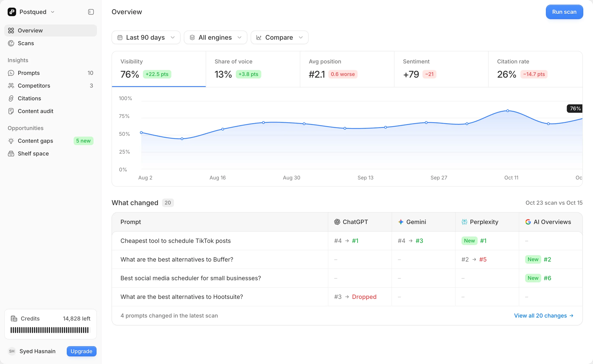593x364 pixels.
Task: Click the Citations link icon
Action: pyautogui.click(x=11, y=98)
